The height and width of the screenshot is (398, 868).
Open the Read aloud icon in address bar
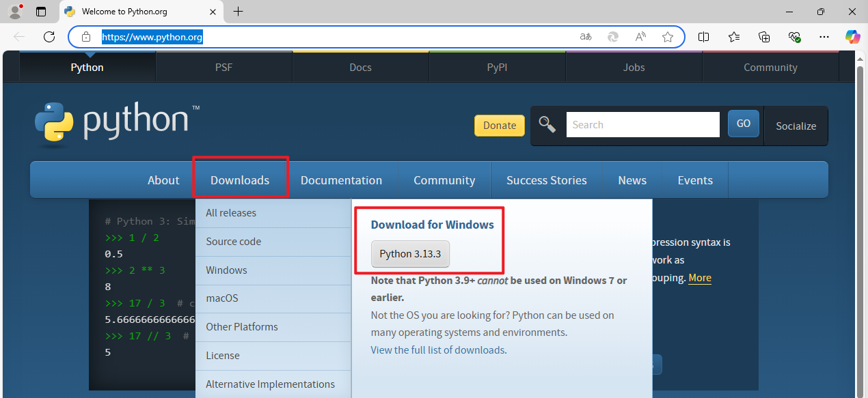(x=640, y=37)
